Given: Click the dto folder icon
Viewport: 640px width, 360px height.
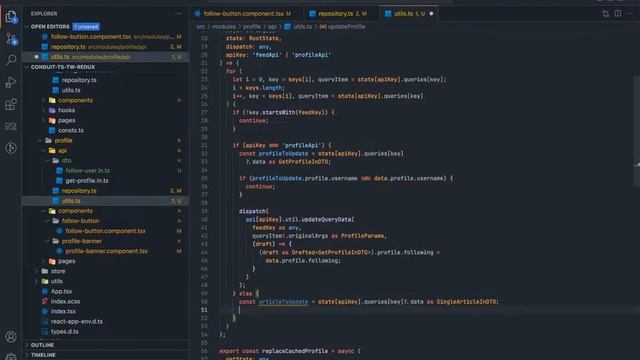Looking at the screenshot, I should [56, 160].
